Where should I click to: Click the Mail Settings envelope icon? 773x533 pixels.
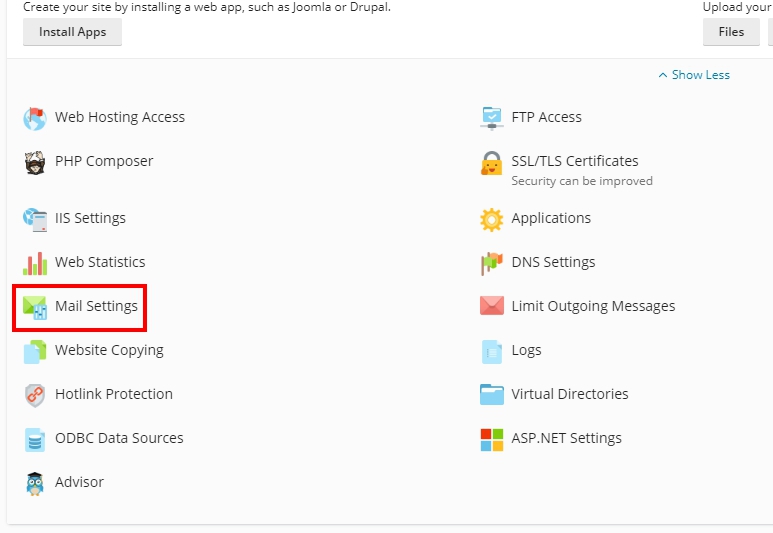click(x=35, y=307)
